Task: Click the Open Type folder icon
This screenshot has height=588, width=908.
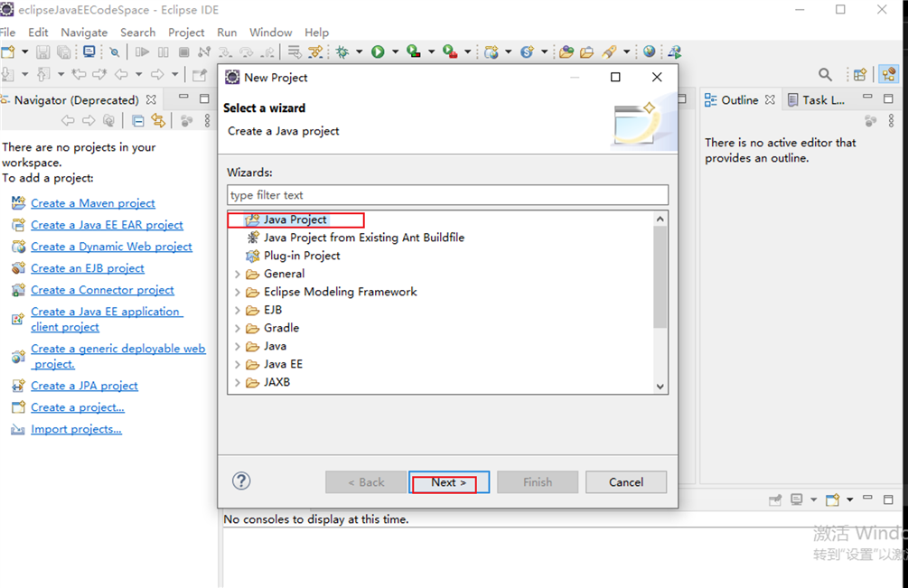Action: (x=566, y=52)
